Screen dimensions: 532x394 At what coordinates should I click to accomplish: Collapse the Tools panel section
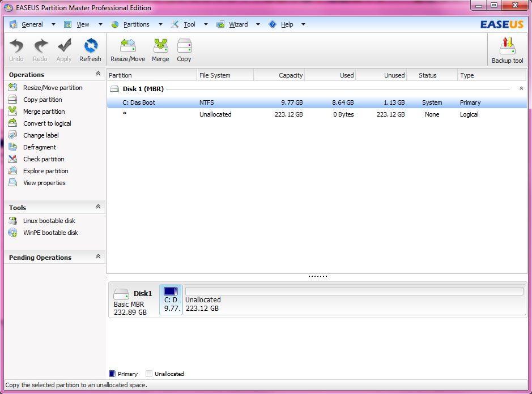pos(98,207)
